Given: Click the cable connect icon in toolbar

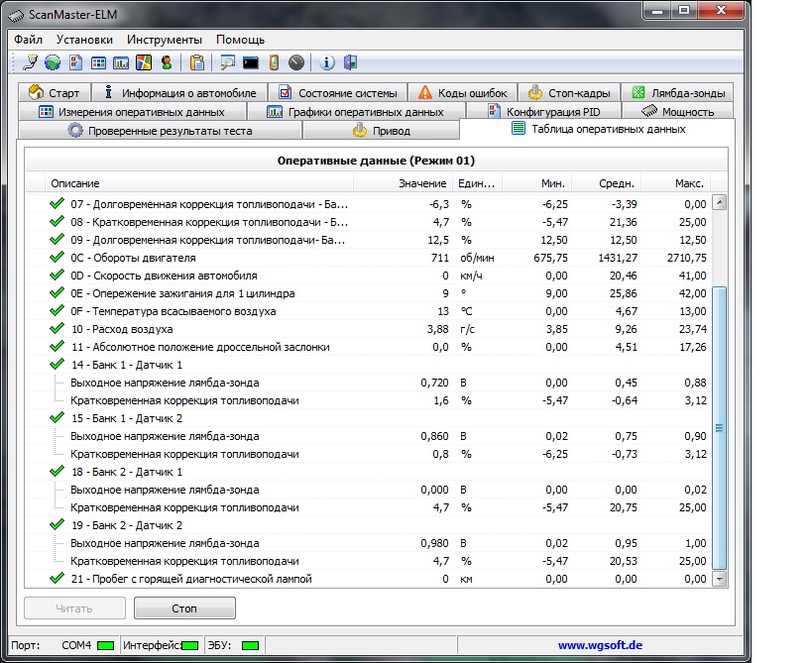Looking at the screenshot, I should 30,62.
